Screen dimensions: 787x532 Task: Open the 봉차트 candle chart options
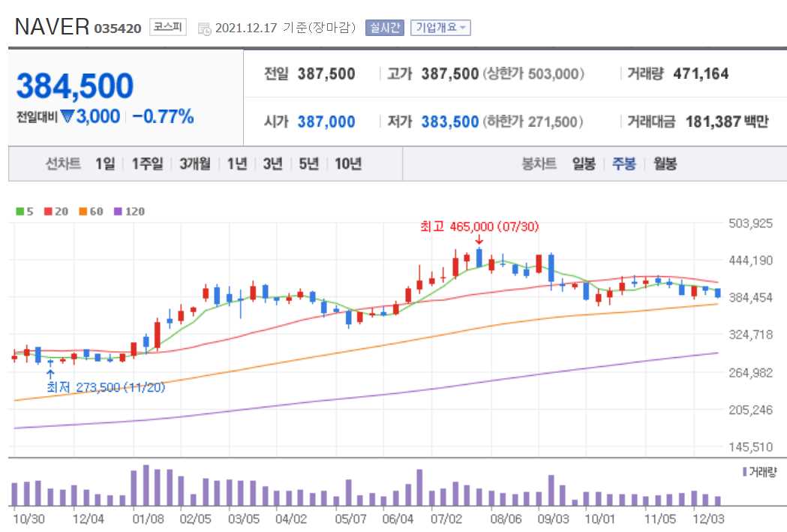click(x=538, y=164)
